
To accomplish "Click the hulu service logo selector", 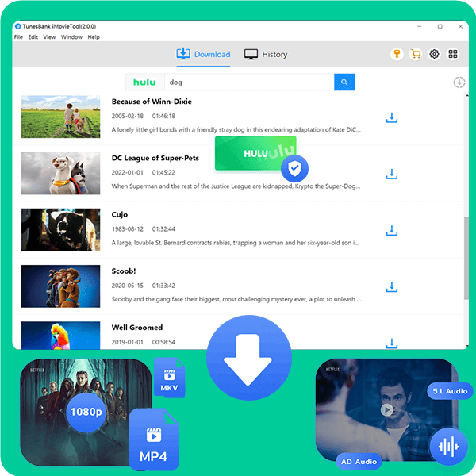I will point(145,83).
